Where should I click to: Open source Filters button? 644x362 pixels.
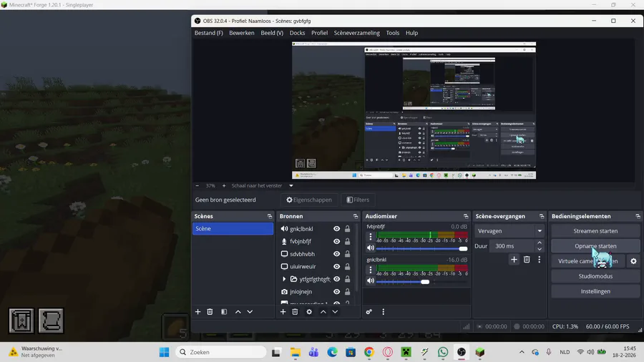(358, 200)
